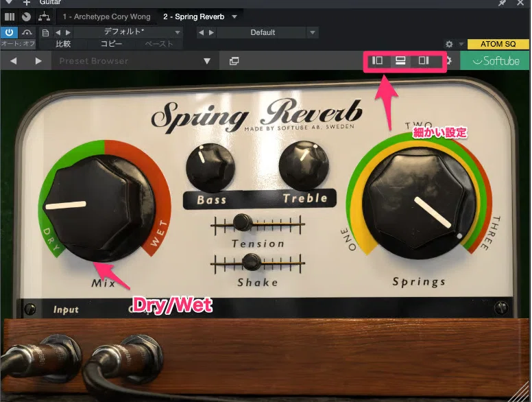The height and width of the screenshot is (402, 532).
Task: Click the コピー copy button
Action: (x=111, y=44)
